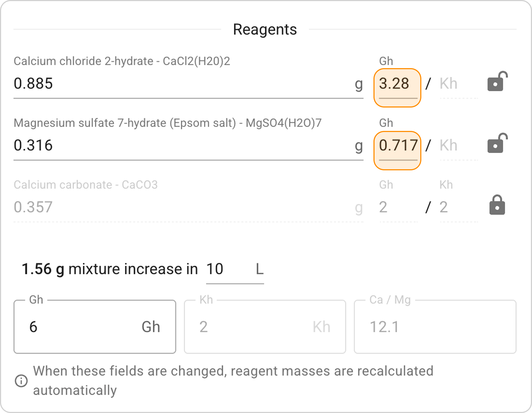This screenshot has width=532, height=413.
Task: Click the total Gh target box
Action: pyautogui.click(x=95, y=327)
